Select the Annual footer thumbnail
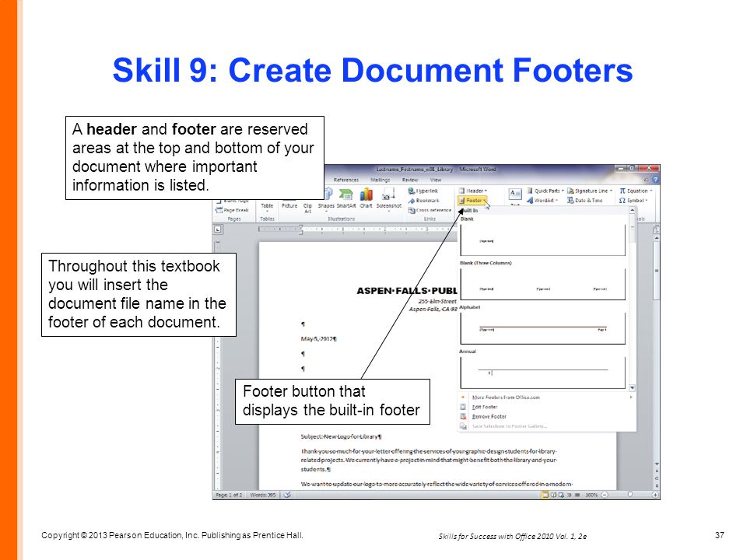Viewport: 747px width, 560px height. (x=542, y=373)
